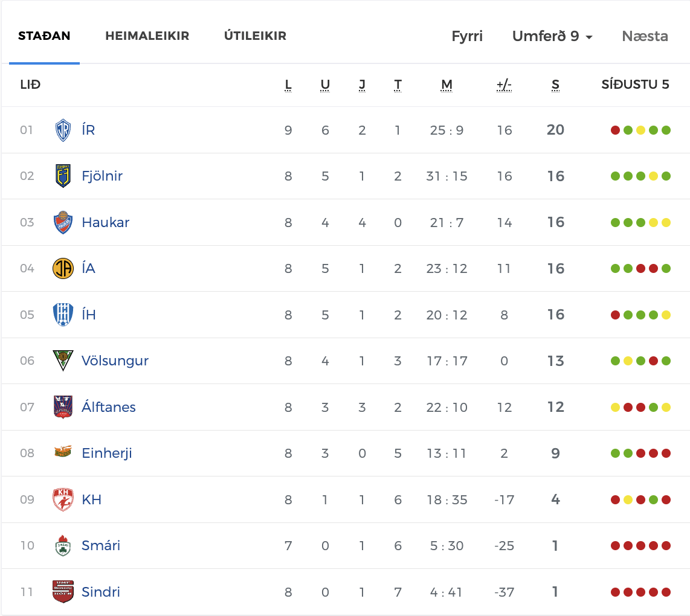Image resolution: width=690 pixels, height=616 pixels.
Task: Click the Fjölnir team badge
Action: (63, 176)
